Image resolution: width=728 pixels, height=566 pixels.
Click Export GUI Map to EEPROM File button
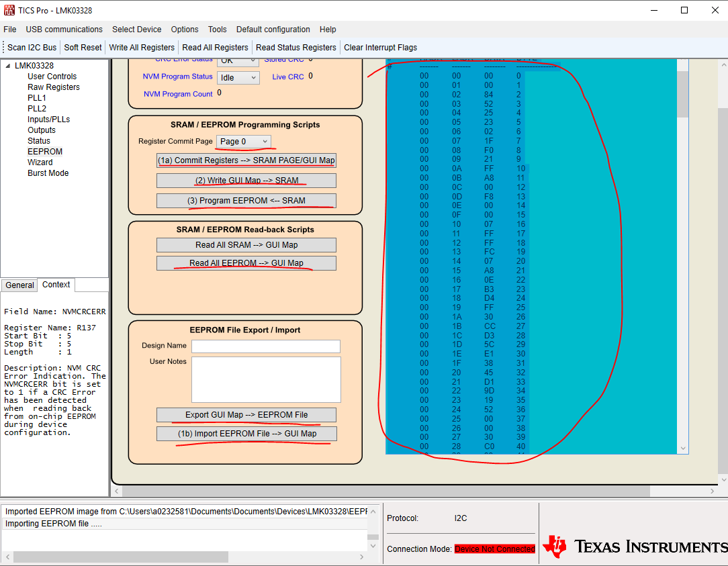click(x=246, y=415)
